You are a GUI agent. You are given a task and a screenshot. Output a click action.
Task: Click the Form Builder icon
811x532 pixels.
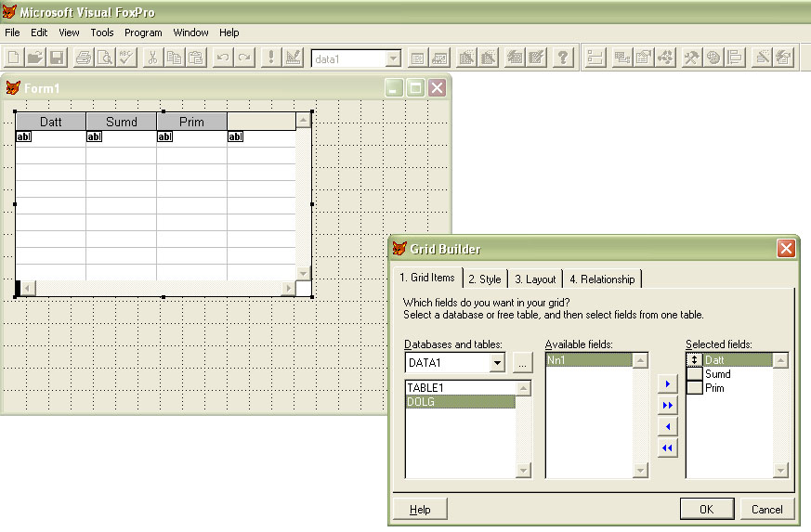pyautogui.click(x=762, y=58)
